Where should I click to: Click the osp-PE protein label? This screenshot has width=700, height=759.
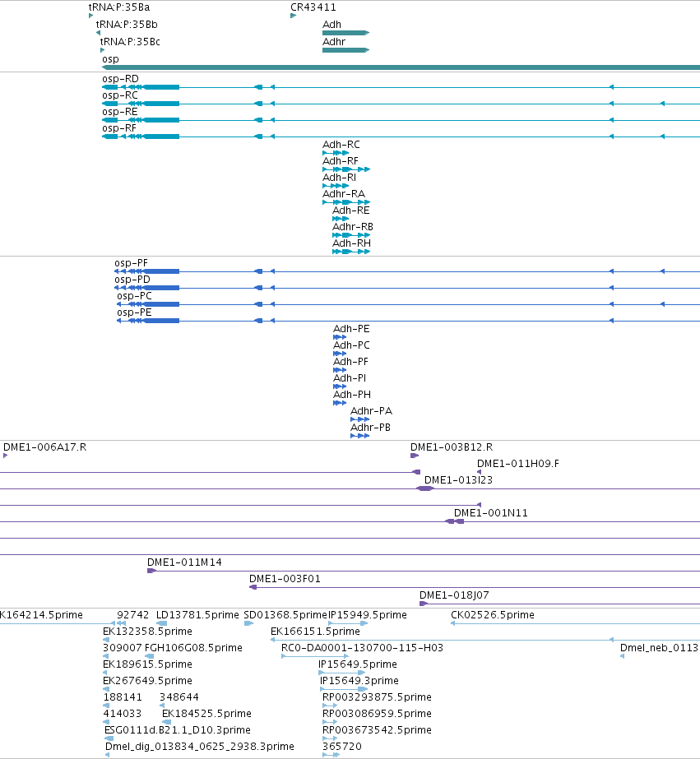coord(134,312)
